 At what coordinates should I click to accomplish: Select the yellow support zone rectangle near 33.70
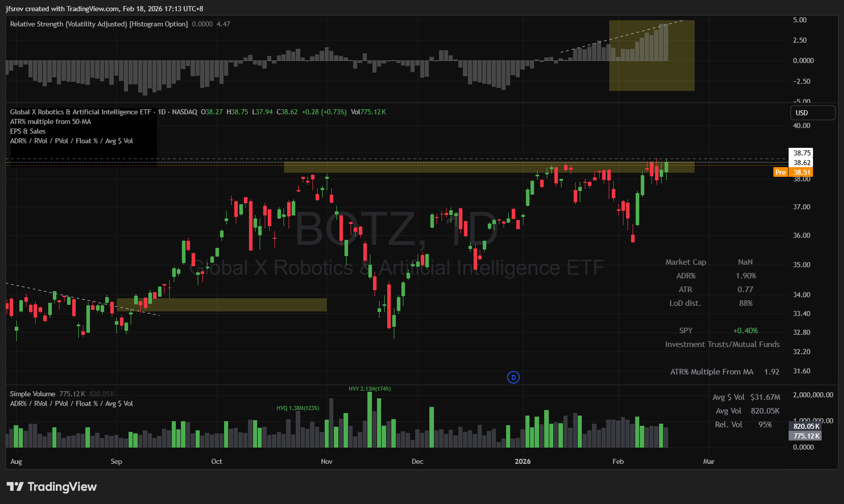pos(222,305)
